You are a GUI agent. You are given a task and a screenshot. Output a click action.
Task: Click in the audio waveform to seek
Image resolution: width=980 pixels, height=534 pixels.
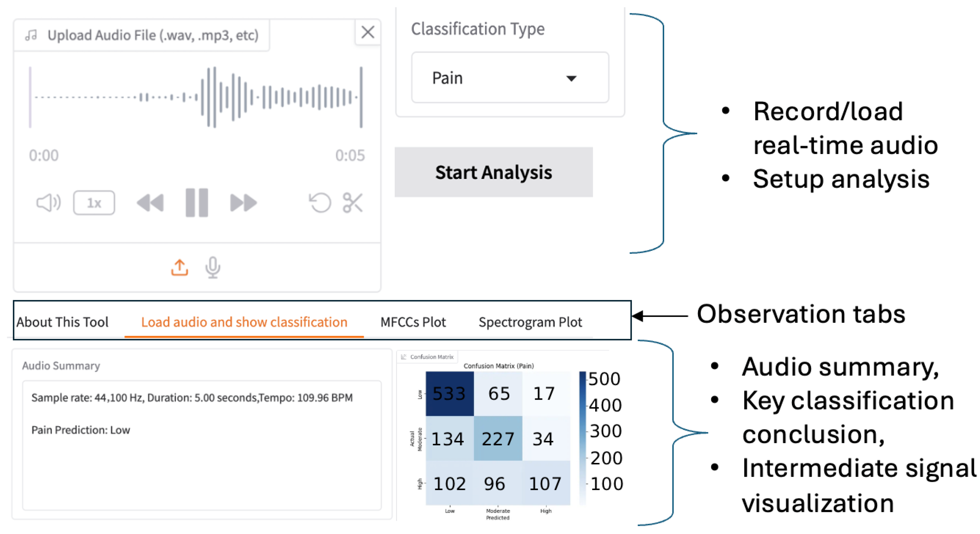click(x=196, y=97)
